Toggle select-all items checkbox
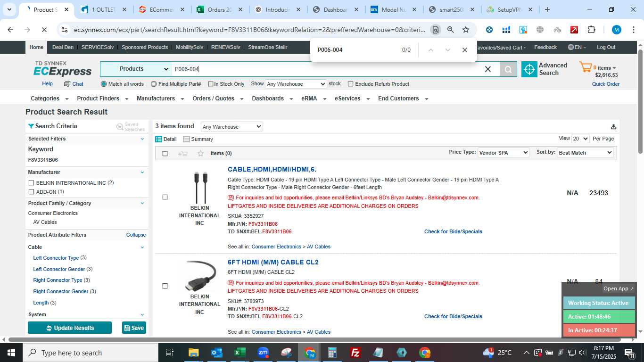This screenshot has height=362, width=644. [165, 153]
